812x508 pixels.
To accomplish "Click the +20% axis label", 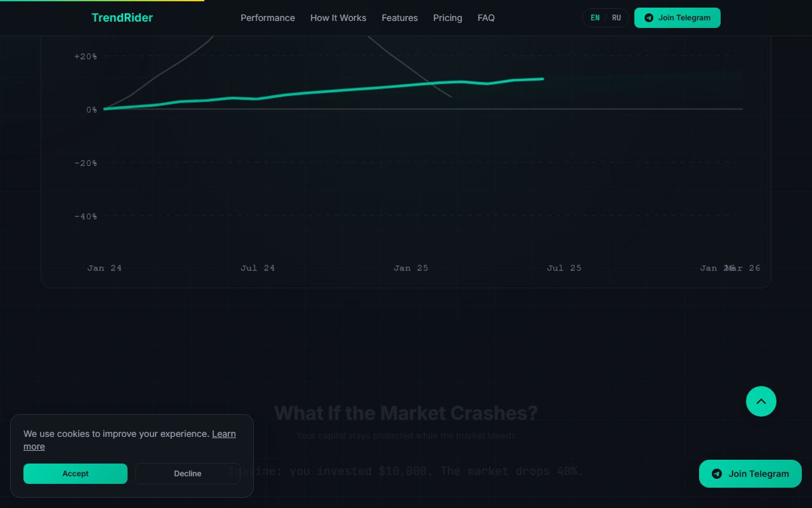I will (x=86, y=57).
